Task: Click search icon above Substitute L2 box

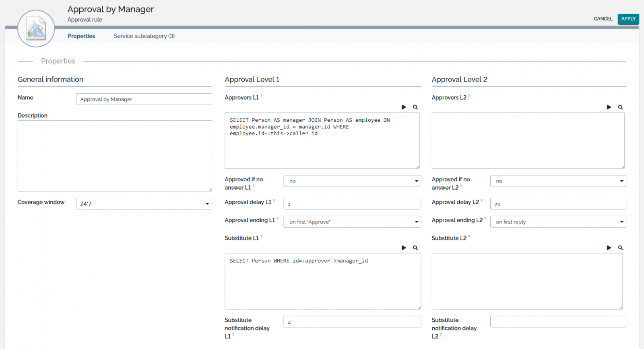Action: tap(620, 248)
